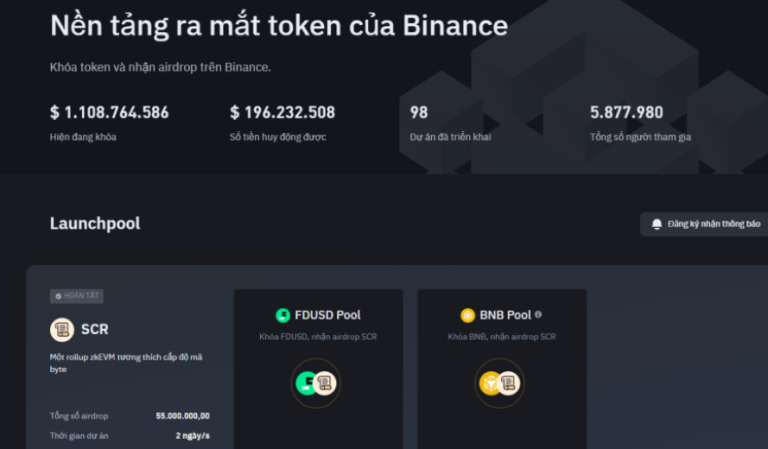This screenshot has width=768, height=449.
Task: Click the 5.877.980 total participants stat
Action: coord(626,112)
